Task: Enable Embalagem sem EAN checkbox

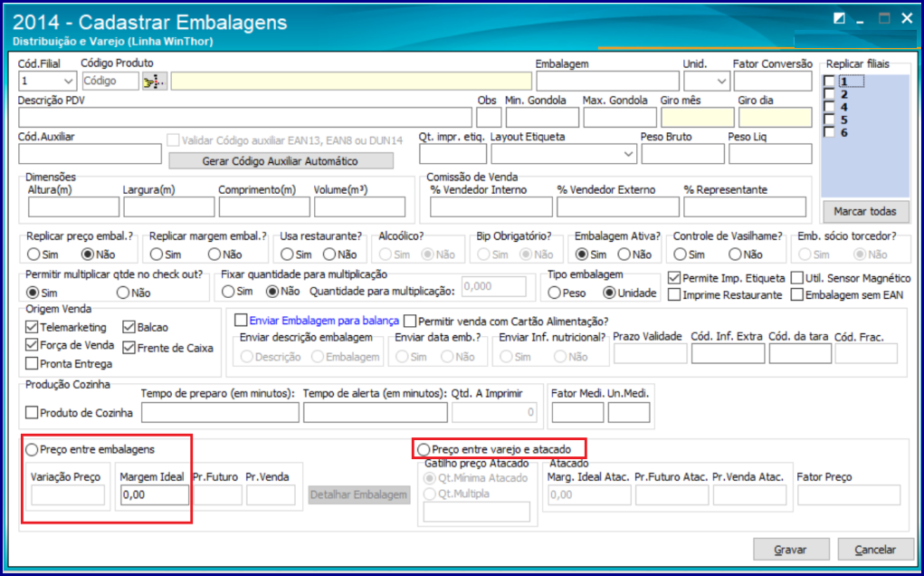Action: point(797,294)
